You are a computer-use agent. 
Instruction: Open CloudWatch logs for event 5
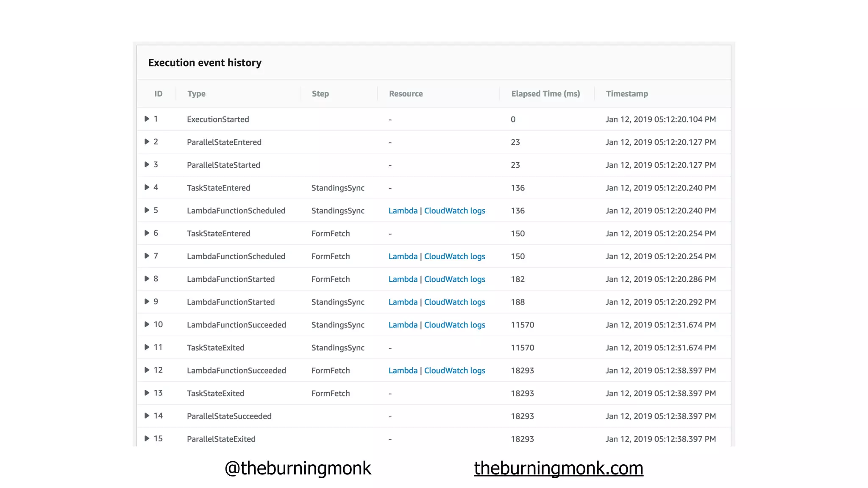[x=455, y=211]
